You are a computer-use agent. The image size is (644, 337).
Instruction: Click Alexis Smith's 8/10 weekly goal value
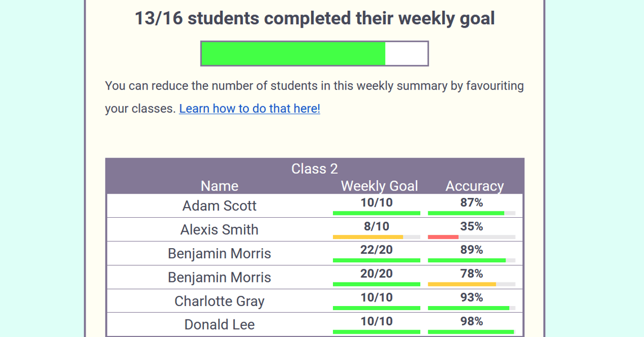376,227
